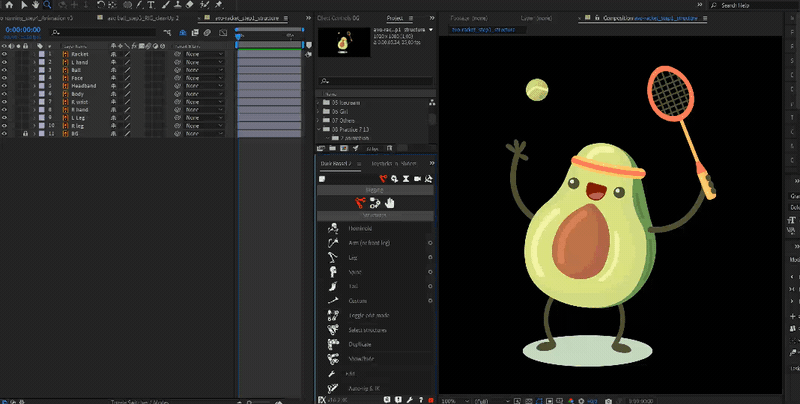Select the Type tool
The width and height of the screenshot is (800, 404).
151,5
